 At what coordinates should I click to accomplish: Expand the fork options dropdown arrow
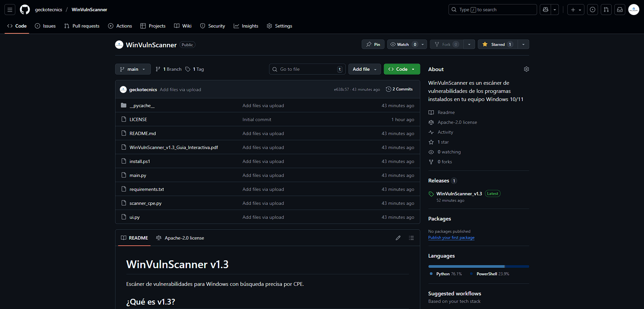469,44
